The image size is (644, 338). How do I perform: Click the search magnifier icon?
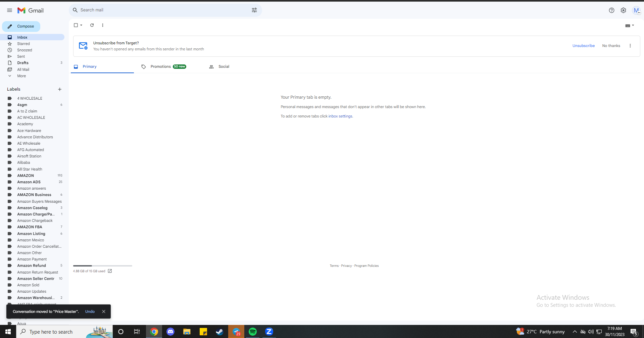(x=75, y=10)
